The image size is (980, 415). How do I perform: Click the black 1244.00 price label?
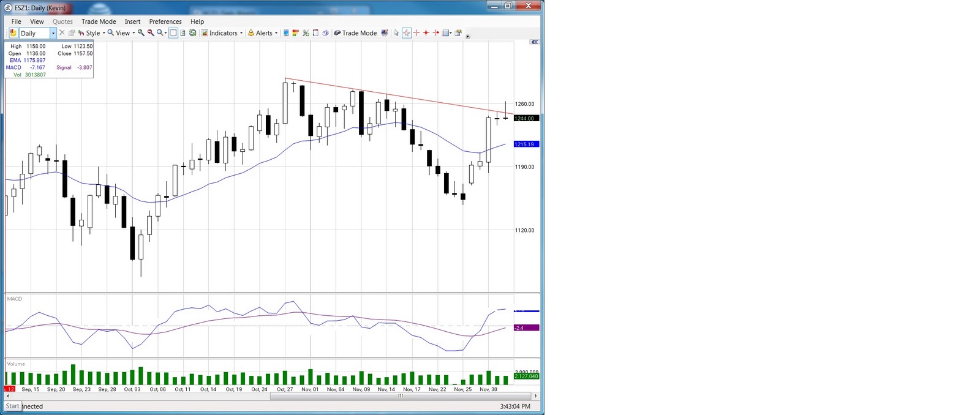(526, 118)
